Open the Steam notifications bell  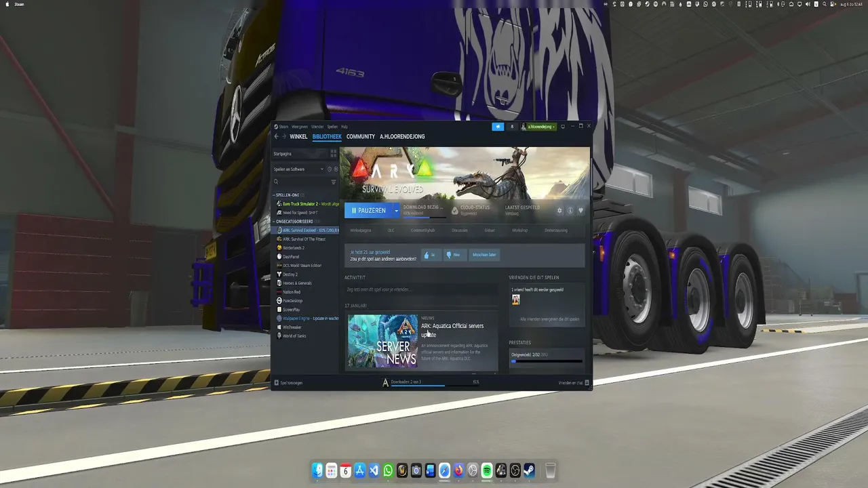pos(512,127)
